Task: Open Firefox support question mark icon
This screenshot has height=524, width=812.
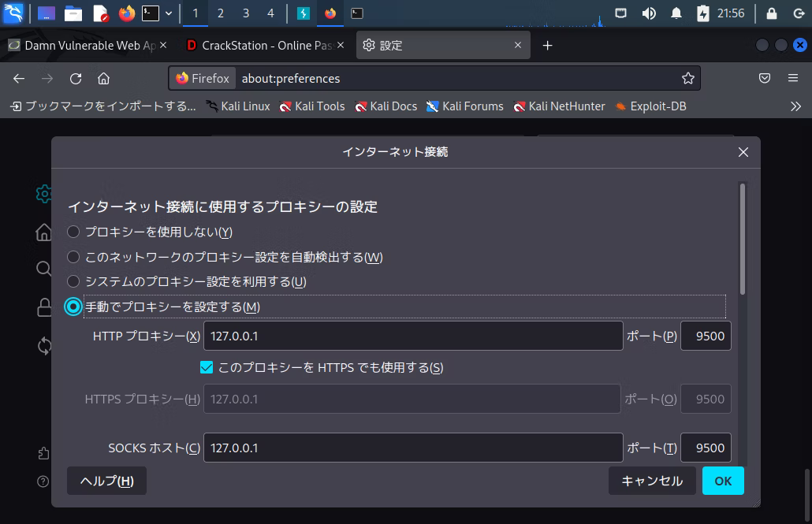Action: pyautogui.click(x=43, y=481)
